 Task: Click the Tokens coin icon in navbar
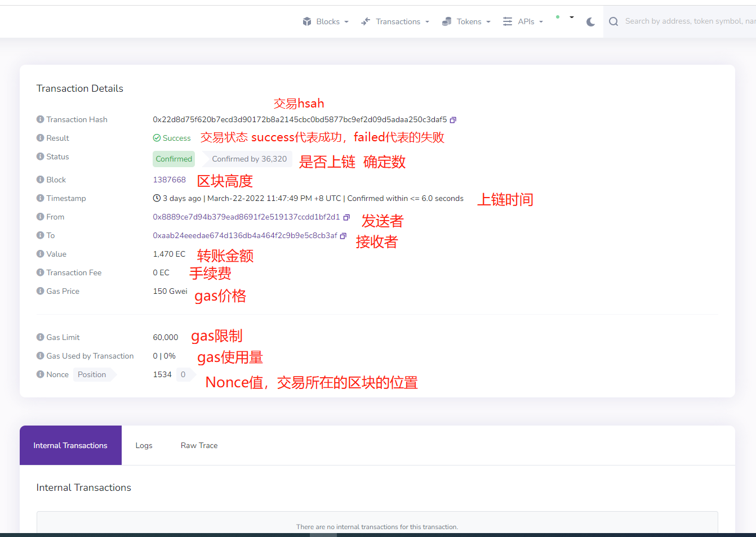click(447, 21)
